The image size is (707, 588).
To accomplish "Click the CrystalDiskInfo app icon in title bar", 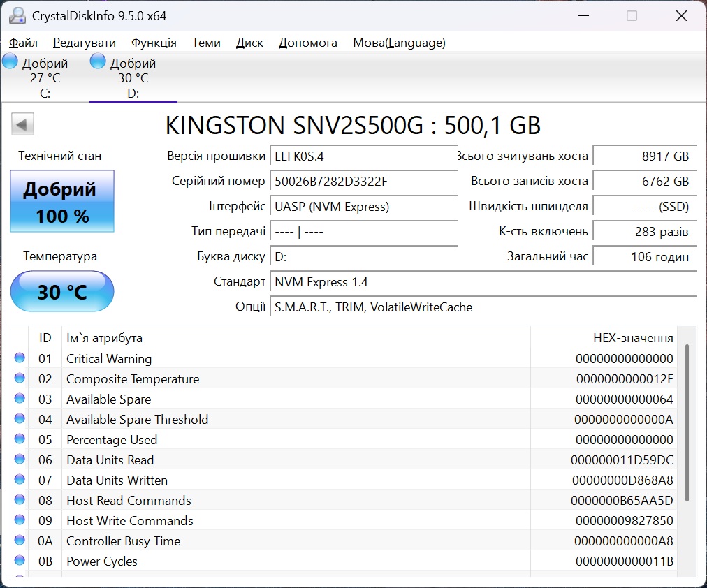I will tap(17, 16).
